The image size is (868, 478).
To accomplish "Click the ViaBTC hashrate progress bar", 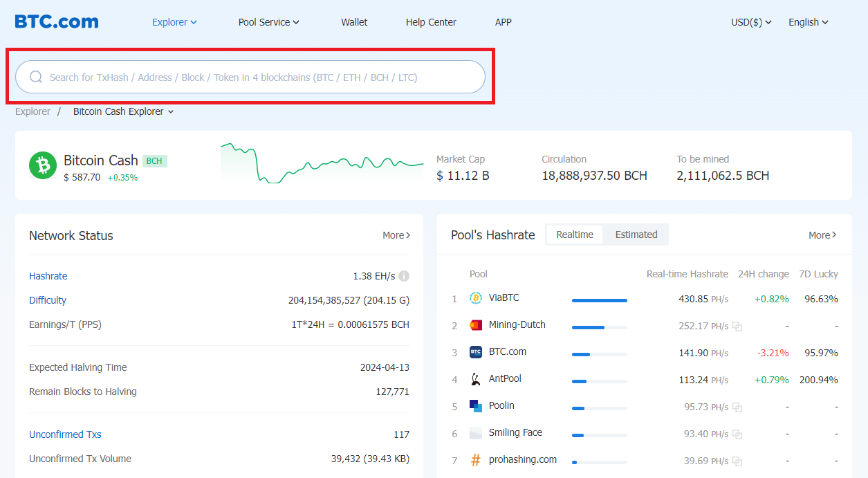I will point(599,300).
